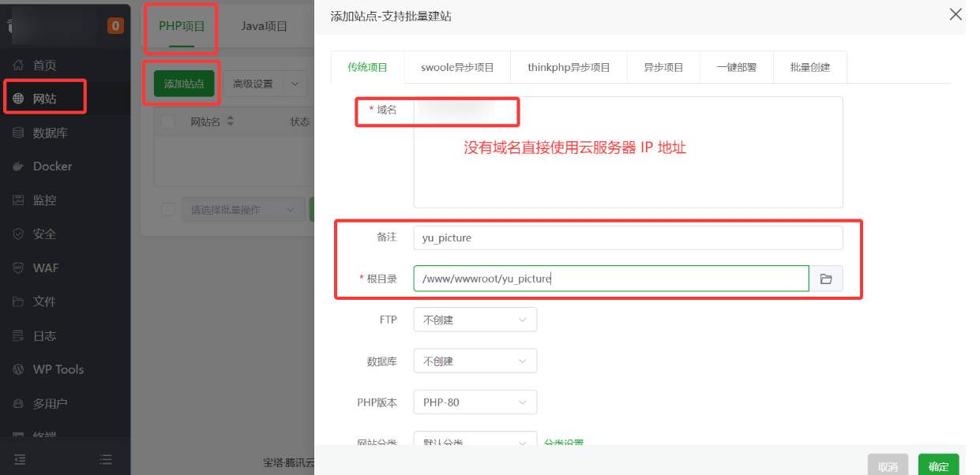The height and width of the screenshot is (475, 980).
Task: Select the thinkphp异步项目 tab
Action: (x=569, y=67)
